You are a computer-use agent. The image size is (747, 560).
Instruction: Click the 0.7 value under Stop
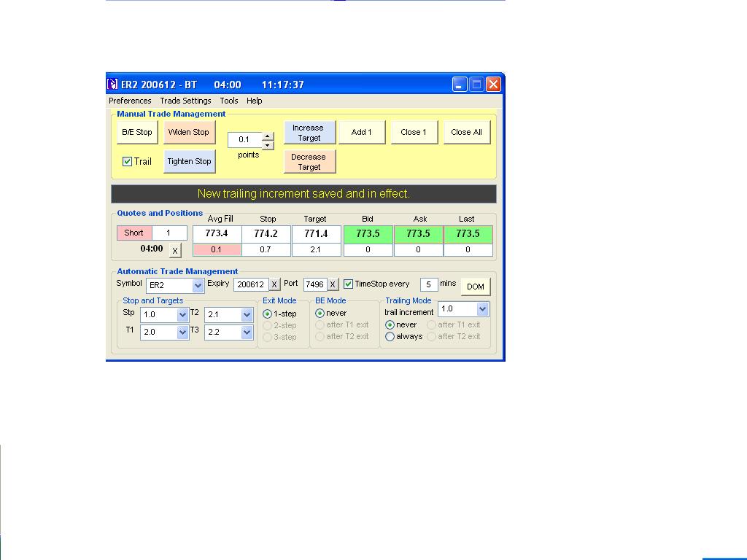(266, 249)
